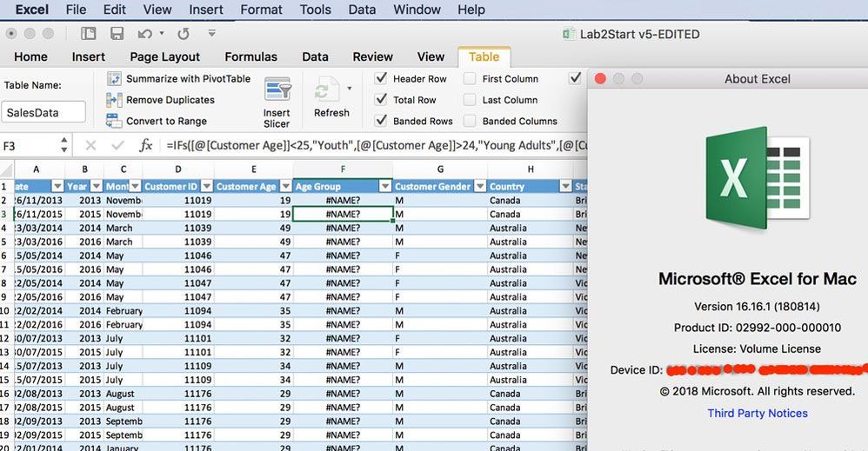868x451 pixels.
Task: Open the Insert Function fx button
Action: [145, 145]
